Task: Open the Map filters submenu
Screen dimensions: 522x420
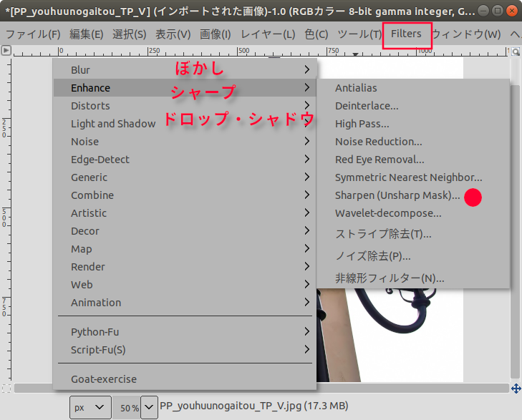Action: [x=185, y=249]
